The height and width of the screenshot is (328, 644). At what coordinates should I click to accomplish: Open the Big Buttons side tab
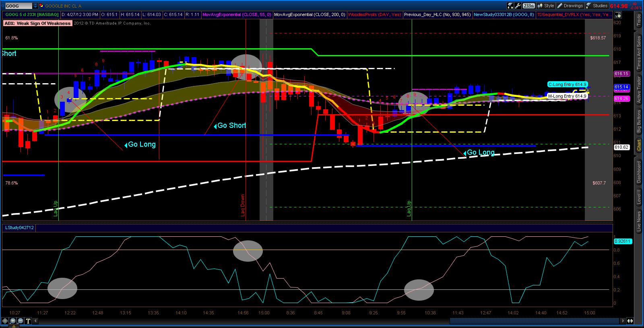point(639,121)
